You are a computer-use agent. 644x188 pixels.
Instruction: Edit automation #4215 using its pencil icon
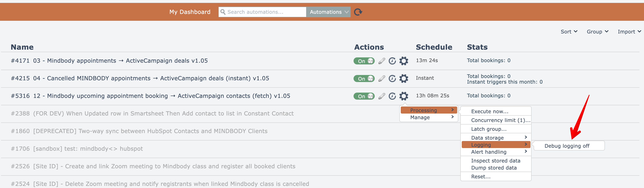(382, 79)
